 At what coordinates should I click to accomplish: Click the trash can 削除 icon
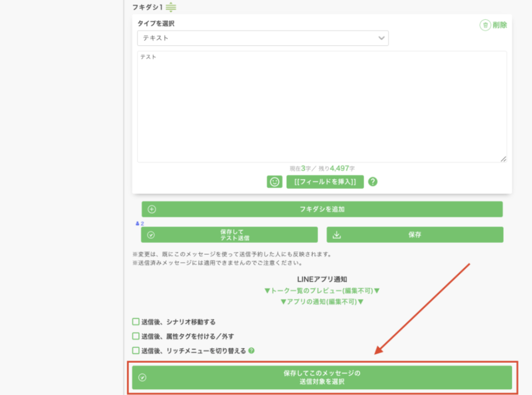point(485,24)
